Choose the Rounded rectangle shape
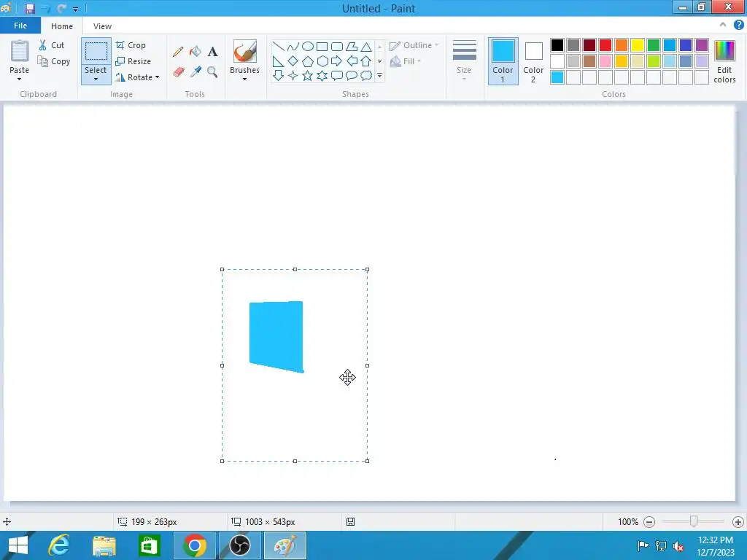 (337, 47)
